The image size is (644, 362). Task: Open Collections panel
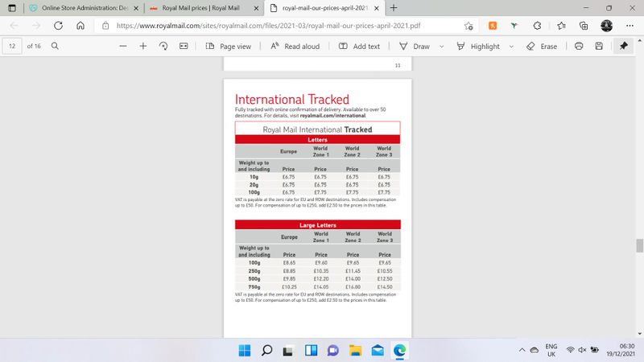(x=584, y=26)
